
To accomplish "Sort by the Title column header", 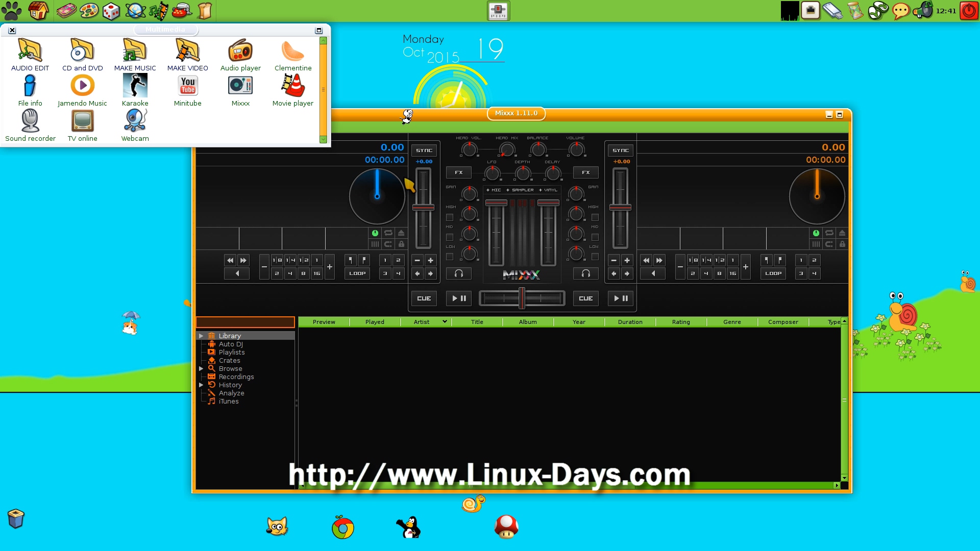I will (477, 322).
